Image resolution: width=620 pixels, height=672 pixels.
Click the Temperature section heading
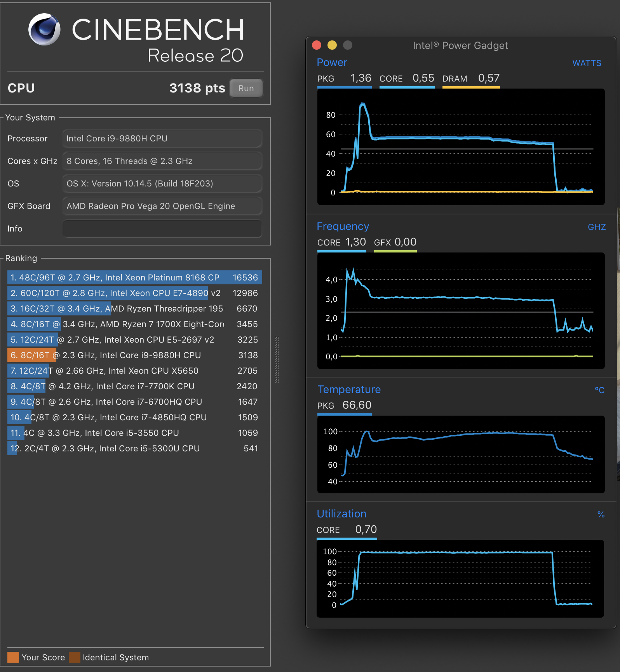click(x=349, y=390)
